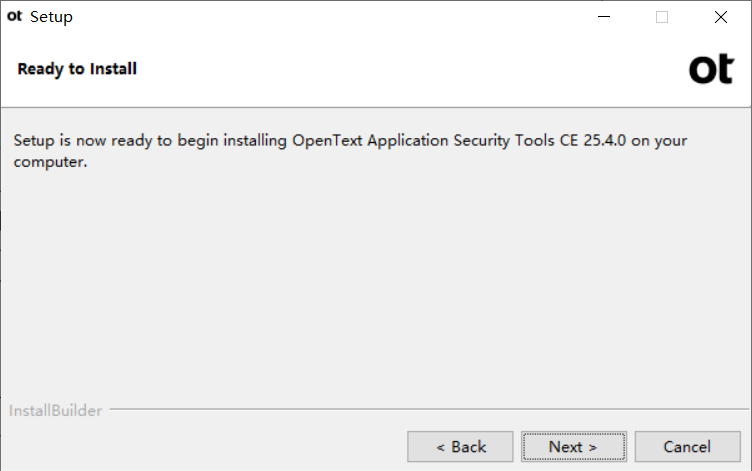
Task: Click the greyed-out maximize window button
Action: 662,17
